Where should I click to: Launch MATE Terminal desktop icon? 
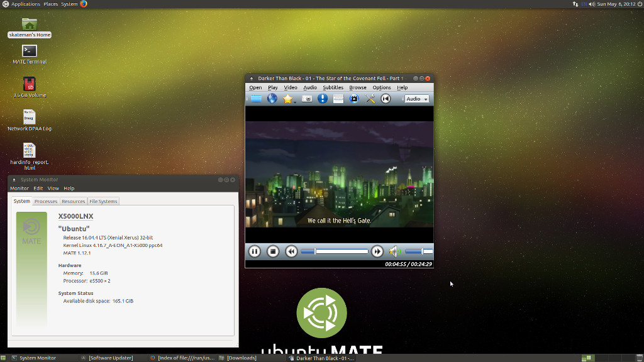pyautogui.click(x=29, y=54)
